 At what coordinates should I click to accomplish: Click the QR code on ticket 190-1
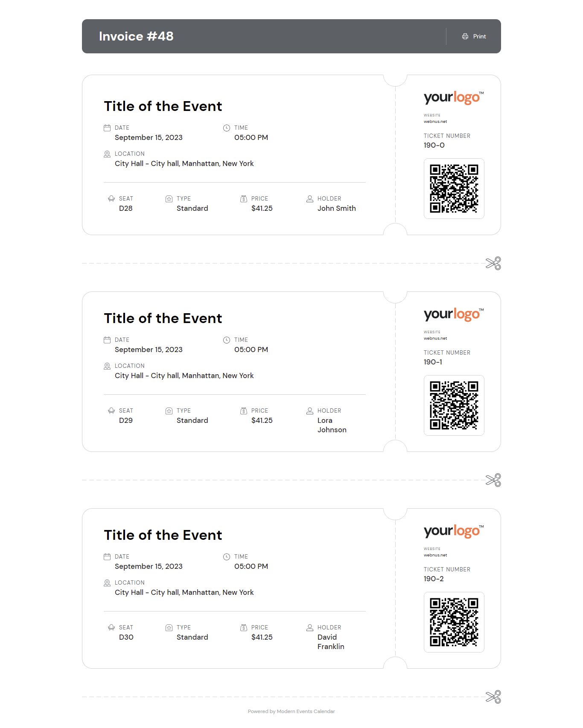pos(454,405)
